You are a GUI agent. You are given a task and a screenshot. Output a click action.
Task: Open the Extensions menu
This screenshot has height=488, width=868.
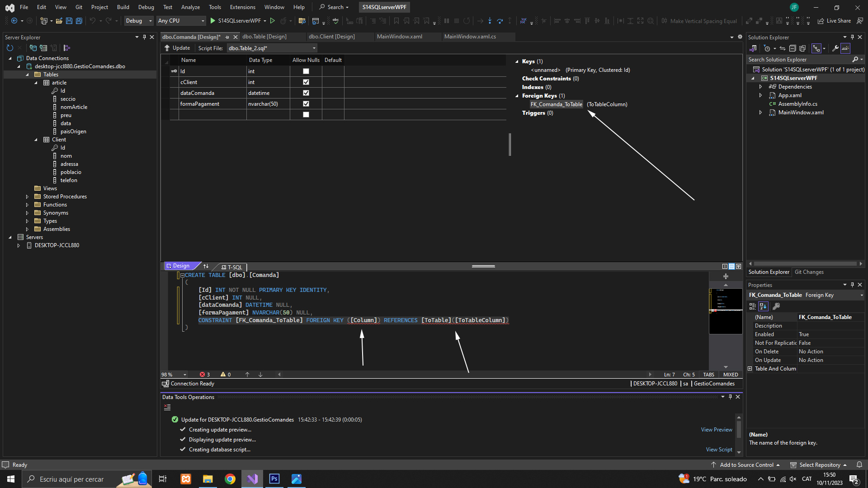[x=242, y=7]
